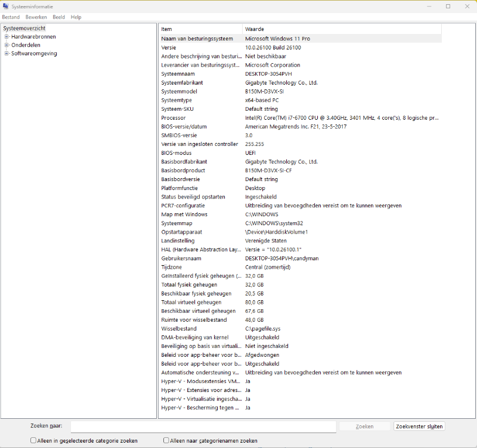Select the Processor row

(x=301, y=117)
